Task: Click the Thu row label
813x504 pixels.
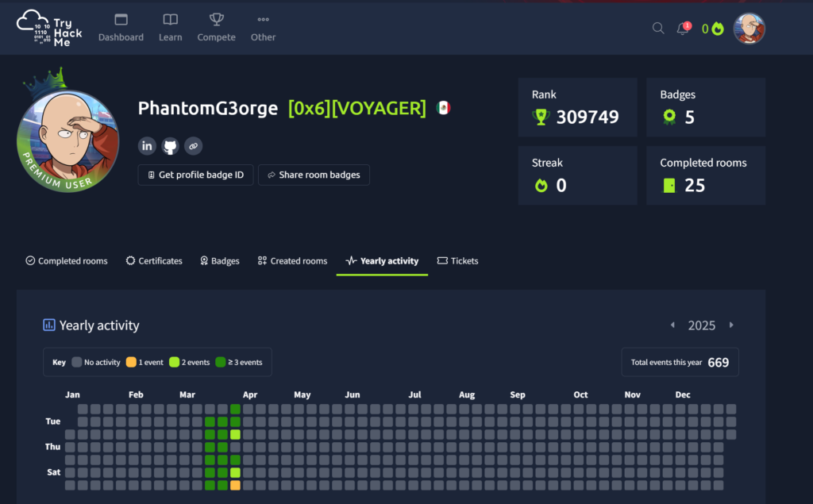Action: pyautogui.click(x=53, y=447)
